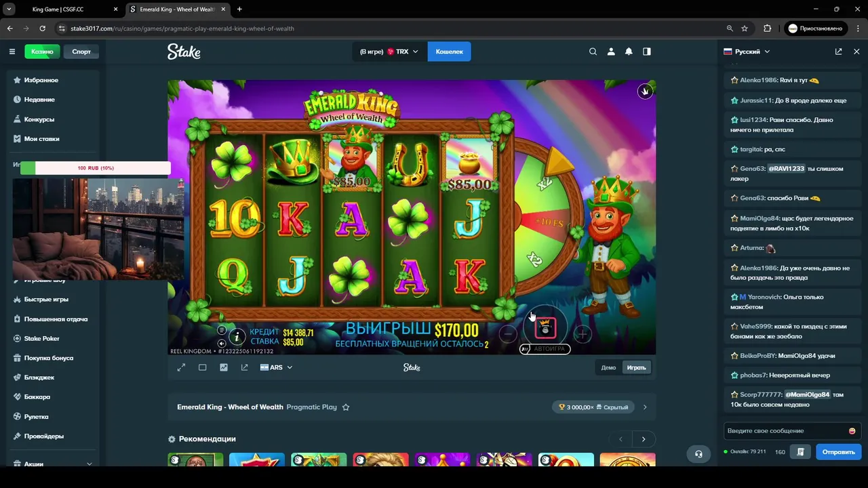
Task: Toggle theatre mode rectangle icon
Action: [x=202, y=367]
